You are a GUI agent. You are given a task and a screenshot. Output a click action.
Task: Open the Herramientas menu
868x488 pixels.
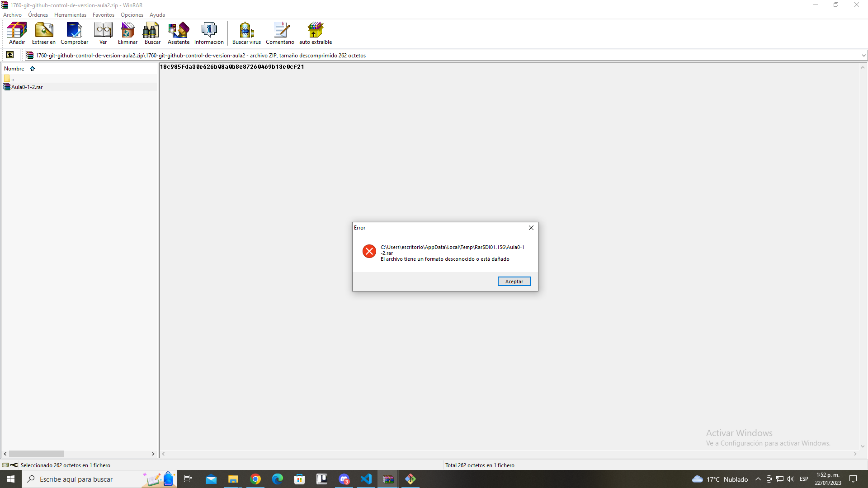[x=70, y=15]
